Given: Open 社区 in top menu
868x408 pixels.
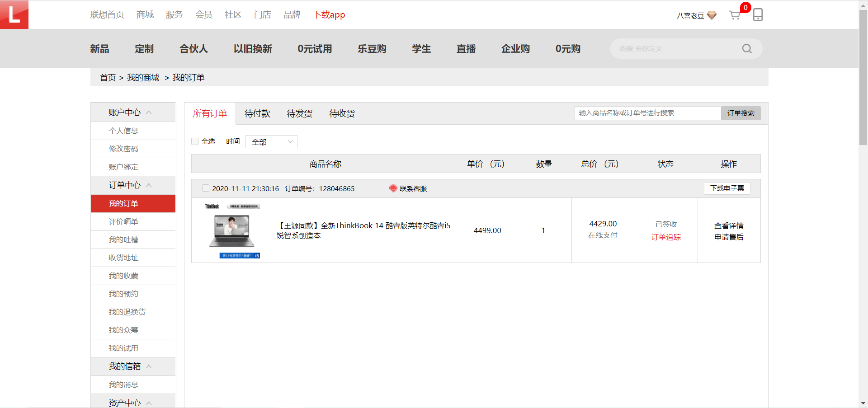Looking at the screenshot, I should tap(233, 14).
